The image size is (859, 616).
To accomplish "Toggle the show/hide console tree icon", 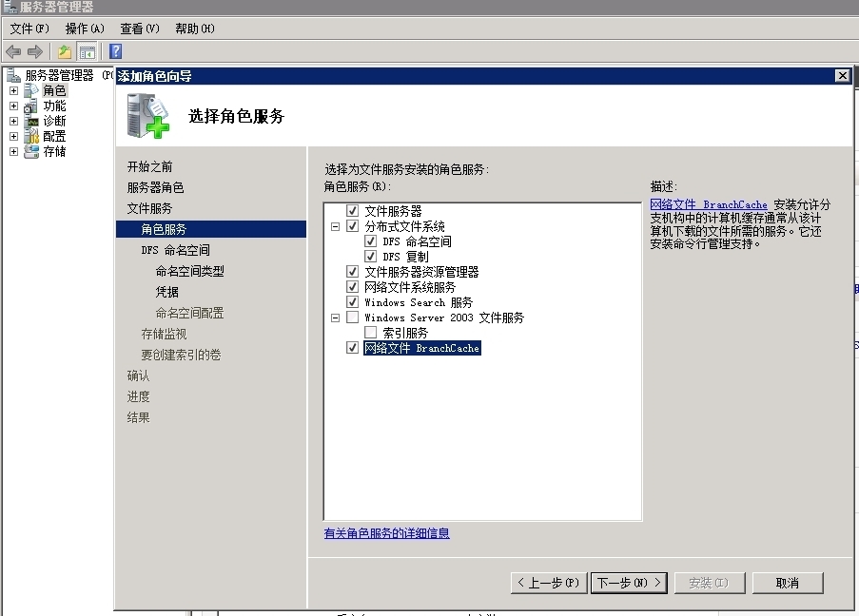I will click(x=88, y=51).
